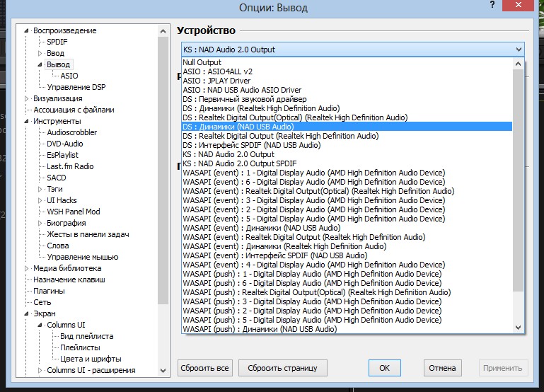Choose WASAPI (push) : Realtek Digital Output(Optical)

click(x=347, y=292)
